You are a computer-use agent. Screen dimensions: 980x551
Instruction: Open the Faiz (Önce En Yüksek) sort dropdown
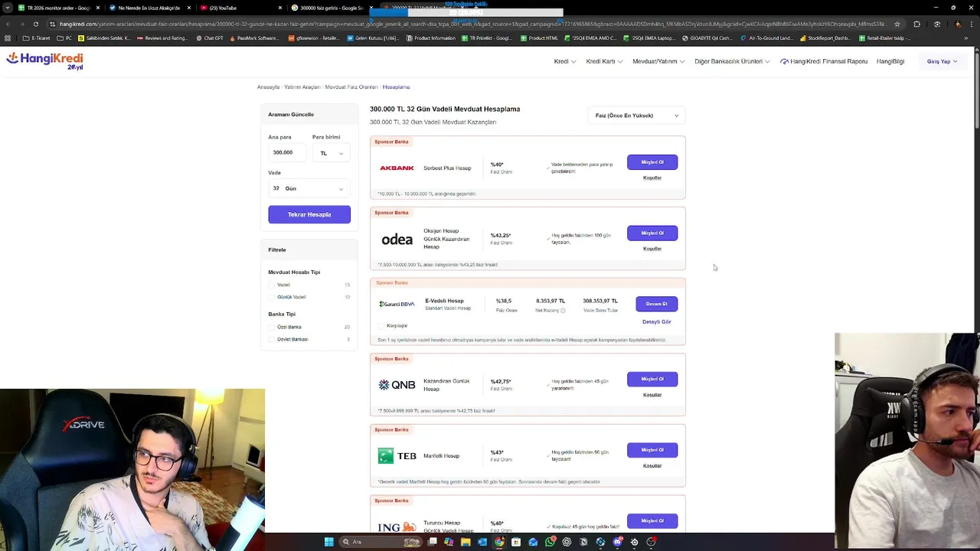pyautogui.click(x=637, y=116)
